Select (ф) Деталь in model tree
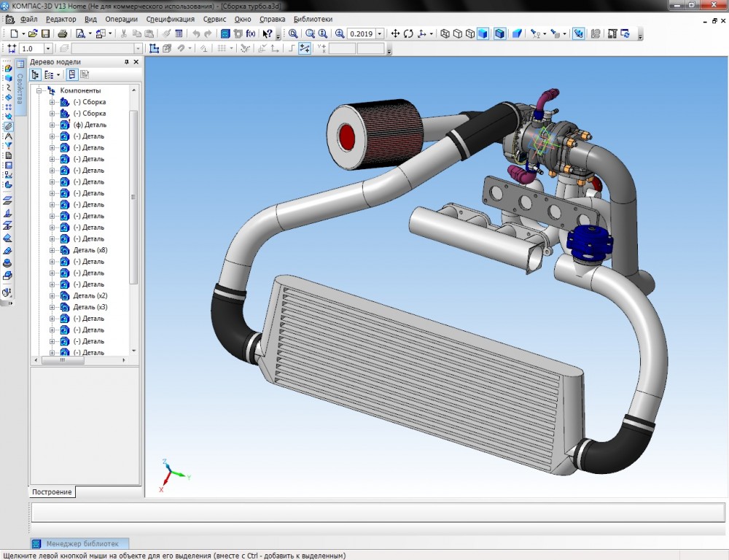 coord(90,125)
